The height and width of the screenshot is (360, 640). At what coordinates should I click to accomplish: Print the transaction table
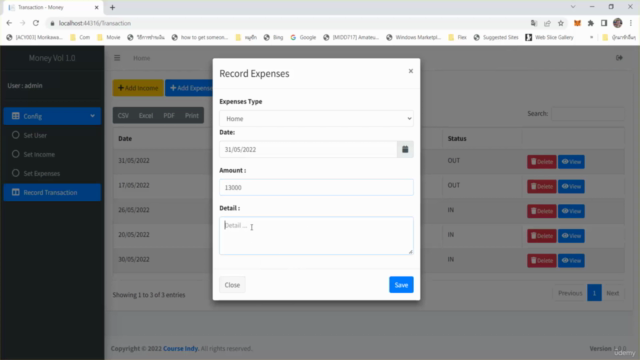point(191,116)
